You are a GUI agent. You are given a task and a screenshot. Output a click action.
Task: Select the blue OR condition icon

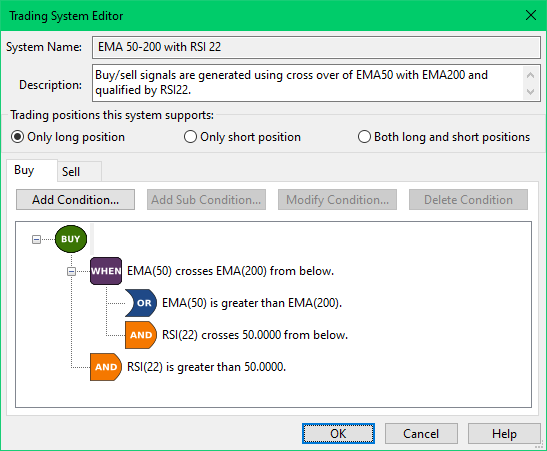coord(141,303)
